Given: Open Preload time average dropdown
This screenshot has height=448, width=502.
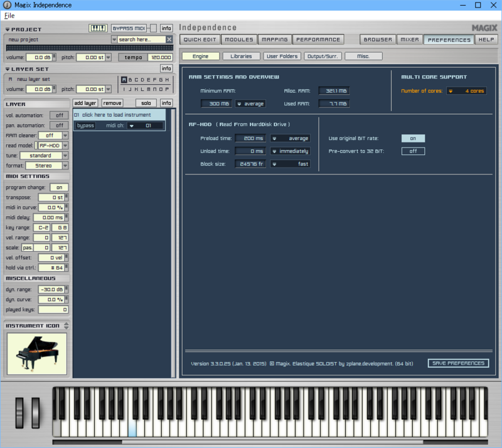Looking at the screenshot, I should point(290,138).
